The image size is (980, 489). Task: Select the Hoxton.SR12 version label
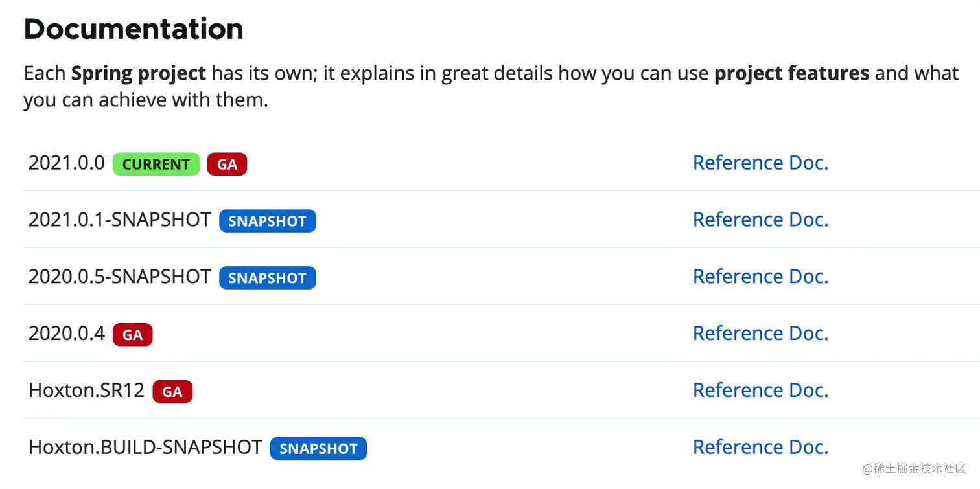pyautogui.click(x=87, y=391)
